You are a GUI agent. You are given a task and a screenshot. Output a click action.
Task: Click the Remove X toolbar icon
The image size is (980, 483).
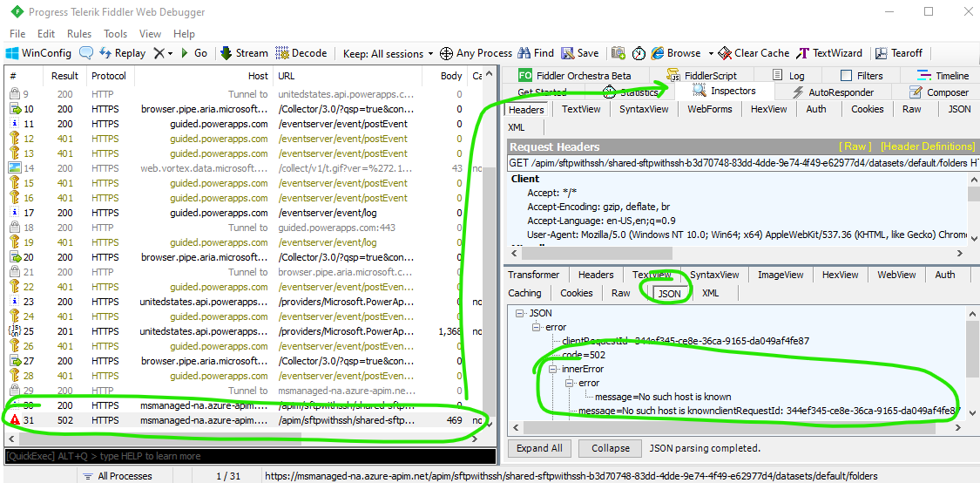pyautogui.click(x=159, y=53)
